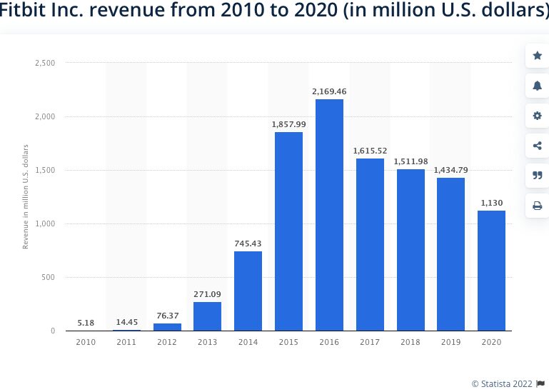Click the x-axis label '2017'
The width and height of the screenshot is (549, 392).
click(x=370, y=342)
